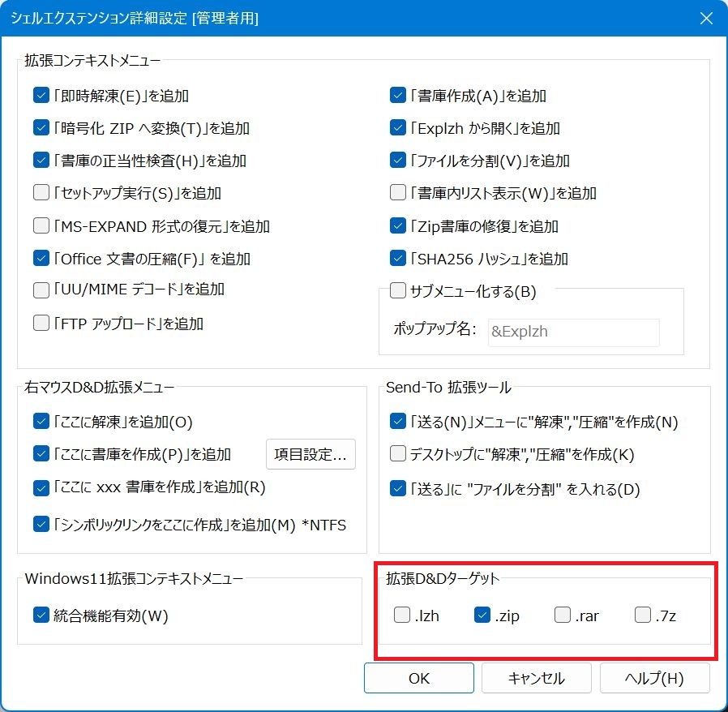This screenshot has height=712, width=728.
Task: Click the OK button
Action: 418,679
